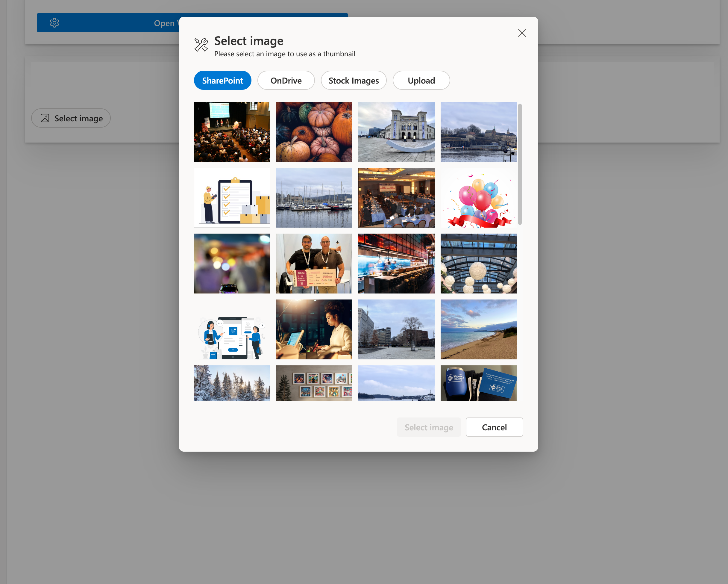Screen dimensions: 728x584
Task: Click the disabled Select image confirm button
Action: point(428,427)
